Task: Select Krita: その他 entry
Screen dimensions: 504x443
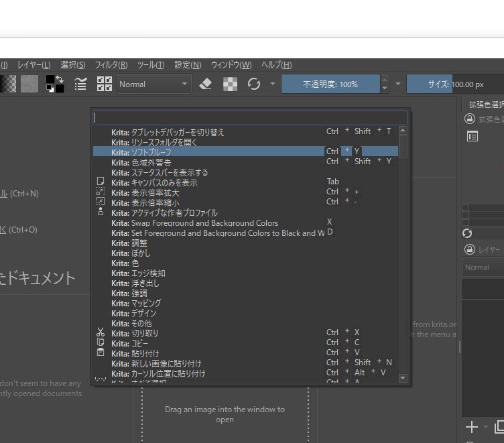Action: [x=245, y=323]
